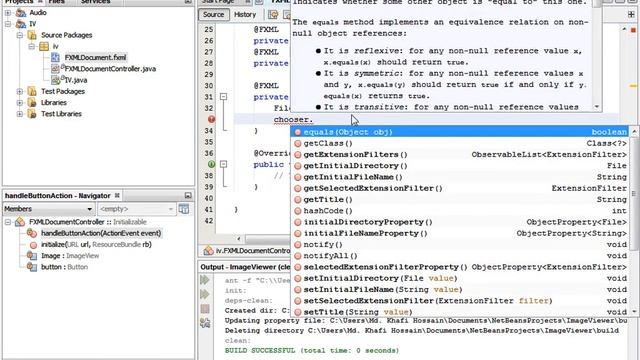
Task: Click the Source Packages folder icon
Action: (32, 35)
